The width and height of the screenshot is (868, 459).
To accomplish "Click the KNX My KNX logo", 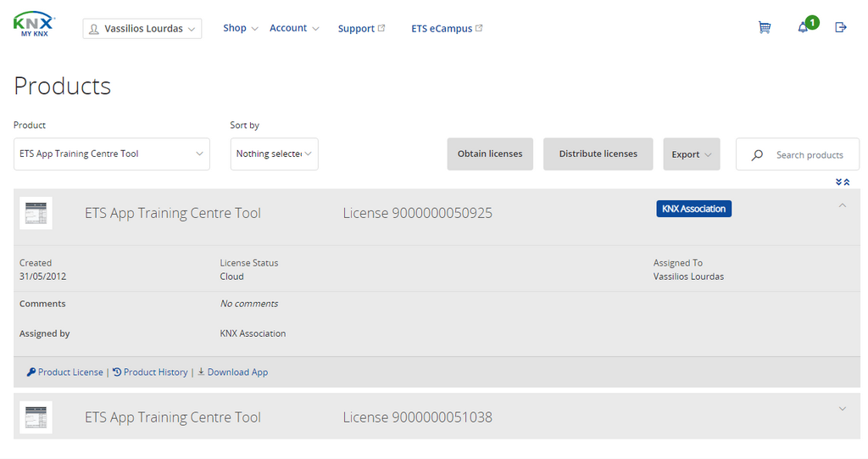I will click(34, 25).
